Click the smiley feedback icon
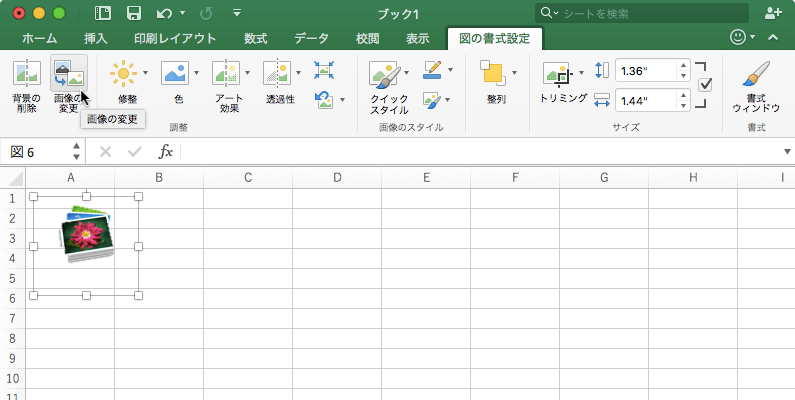Screen dimensions: 795x400 pos(738,37)
